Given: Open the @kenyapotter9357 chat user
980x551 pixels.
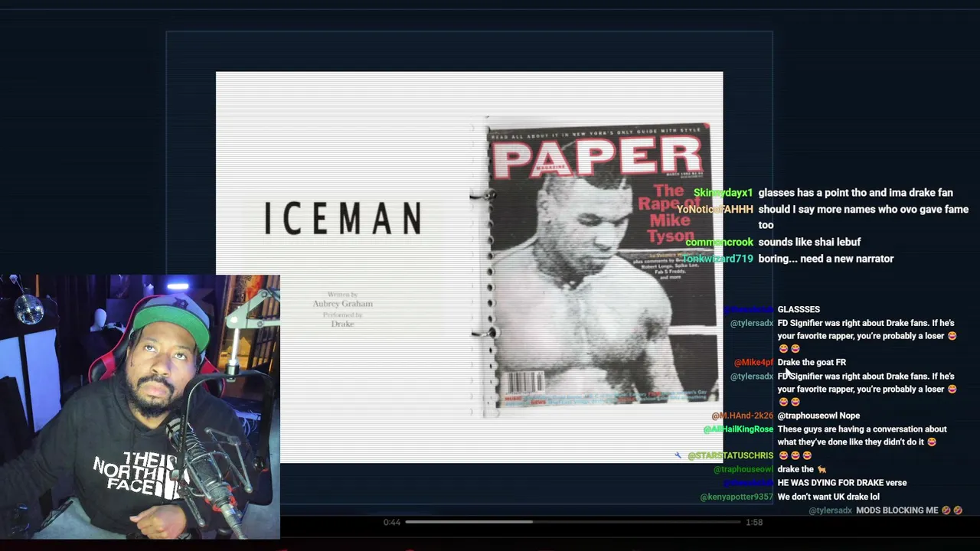Looking at the screenshot, I should click(x=737, y=497).
